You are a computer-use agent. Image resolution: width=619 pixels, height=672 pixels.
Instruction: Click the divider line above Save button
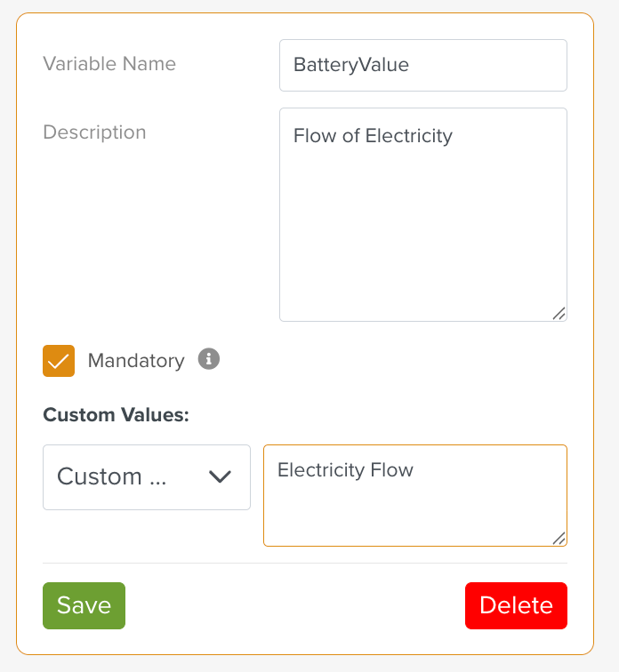(x=305, y=563)
